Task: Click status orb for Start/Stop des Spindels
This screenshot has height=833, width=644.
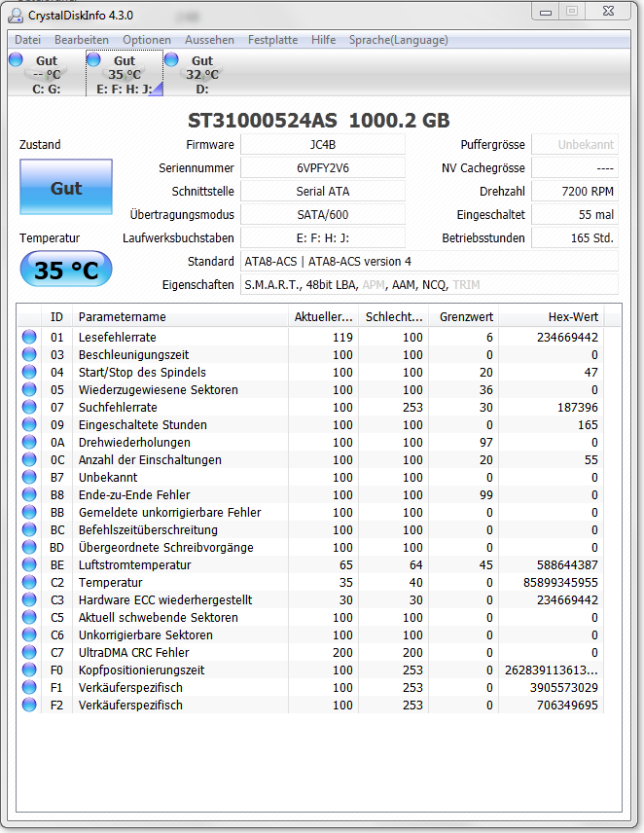Action: (x=29, y=372)
